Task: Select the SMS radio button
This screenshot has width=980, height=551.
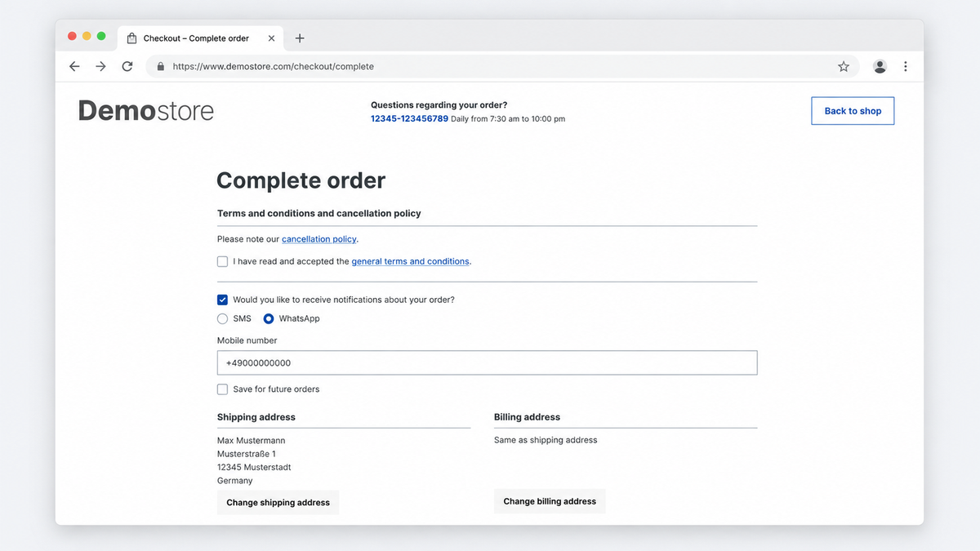Action: (x=222, y=319)
